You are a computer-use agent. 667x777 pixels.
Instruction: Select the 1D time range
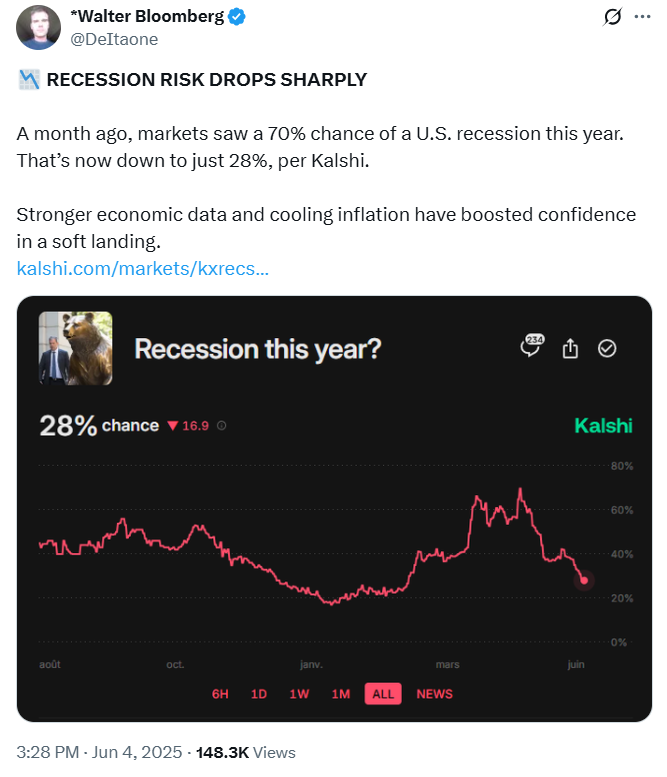(259, 693)
